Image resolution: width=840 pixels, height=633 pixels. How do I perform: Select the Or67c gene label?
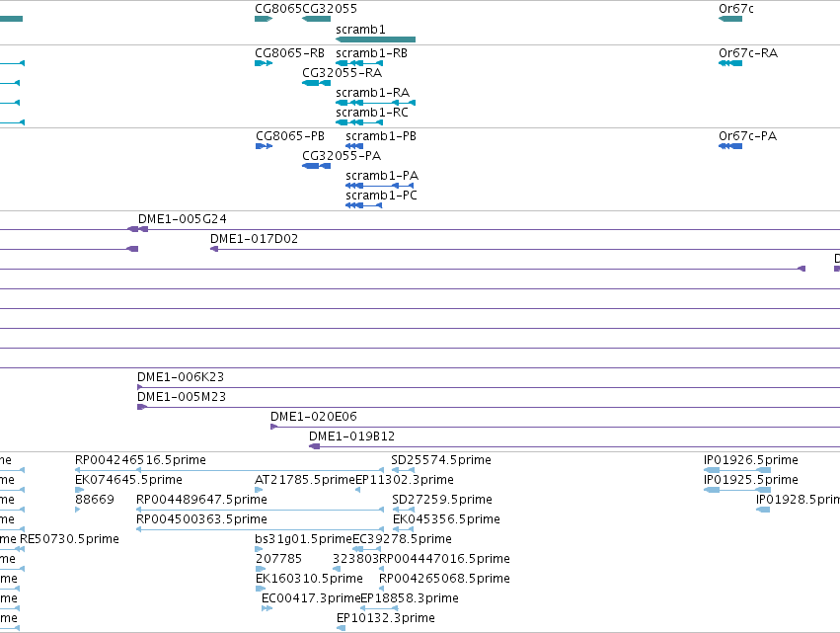(x=736, y=9)
